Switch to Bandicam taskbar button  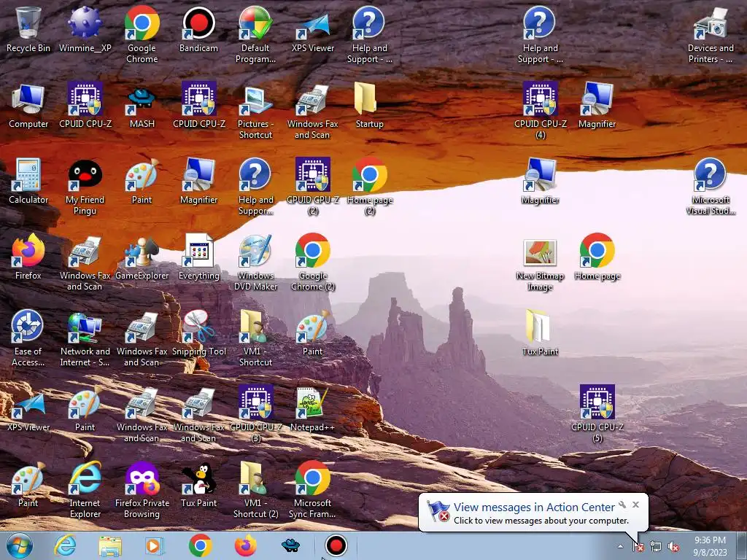pos(336,545)
